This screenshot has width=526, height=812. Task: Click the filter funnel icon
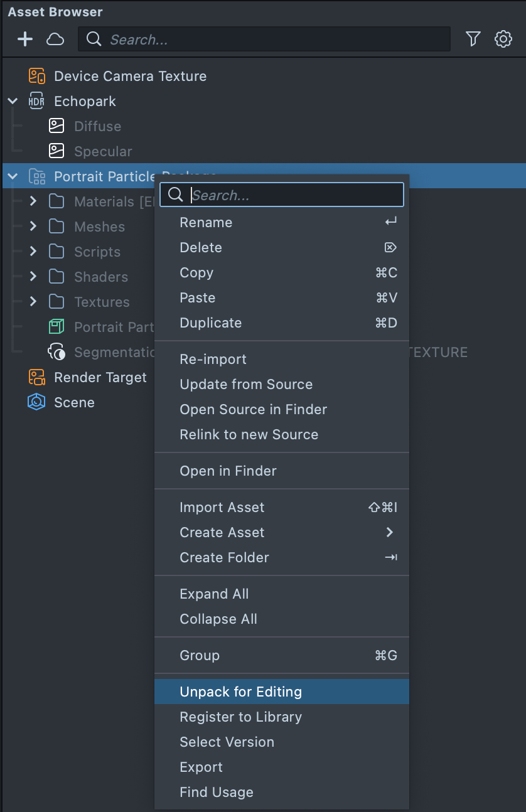tap(473, 40)
